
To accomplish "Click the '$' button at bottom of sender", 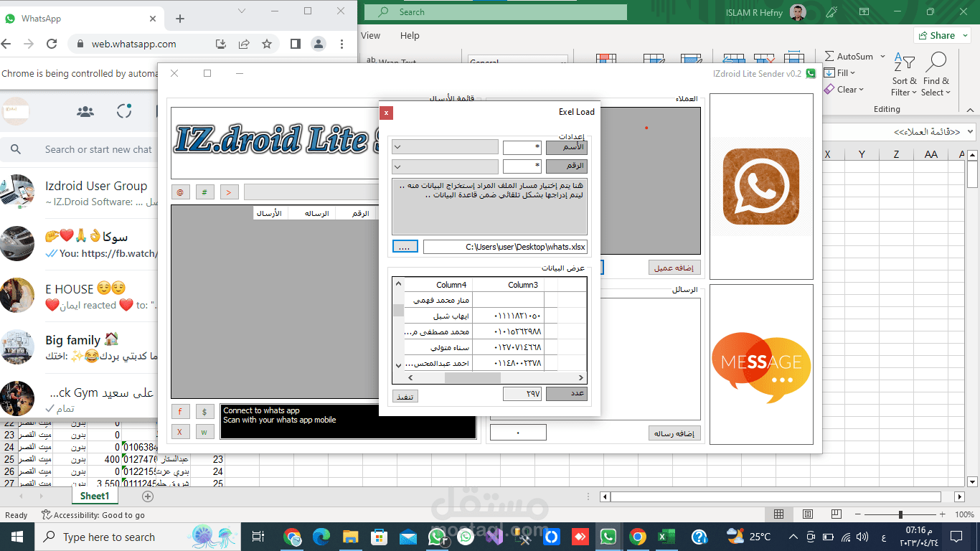I will point(204,412).
